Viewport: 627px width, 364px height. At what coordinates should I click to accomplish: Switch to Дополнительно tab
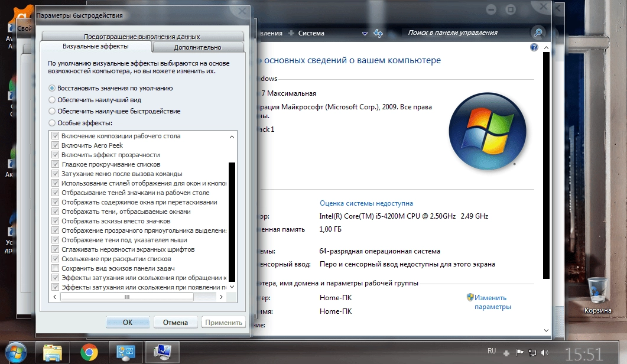[x=197, y=47]
